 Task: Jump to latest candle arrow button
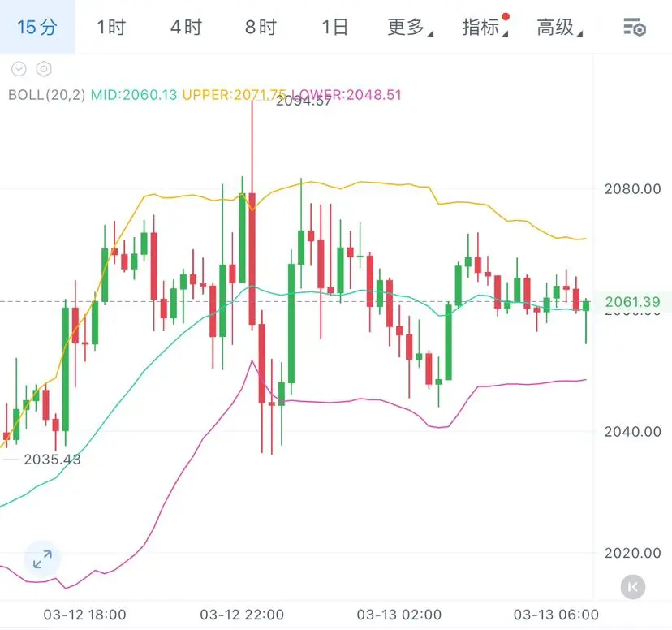pos(633,586)
